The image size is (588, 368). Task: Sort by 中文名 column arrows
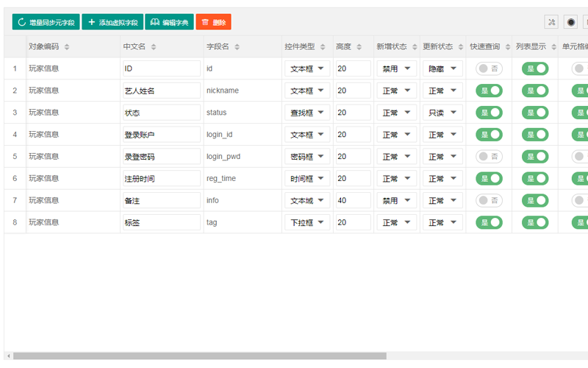pyautogui.click(x=153, y=47)
